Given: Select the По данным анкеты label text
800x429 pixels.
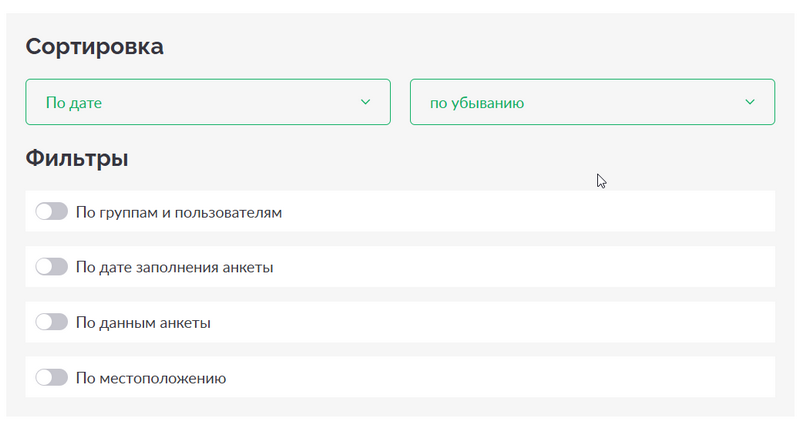Looking at the screenshot, I should (143, 323).
